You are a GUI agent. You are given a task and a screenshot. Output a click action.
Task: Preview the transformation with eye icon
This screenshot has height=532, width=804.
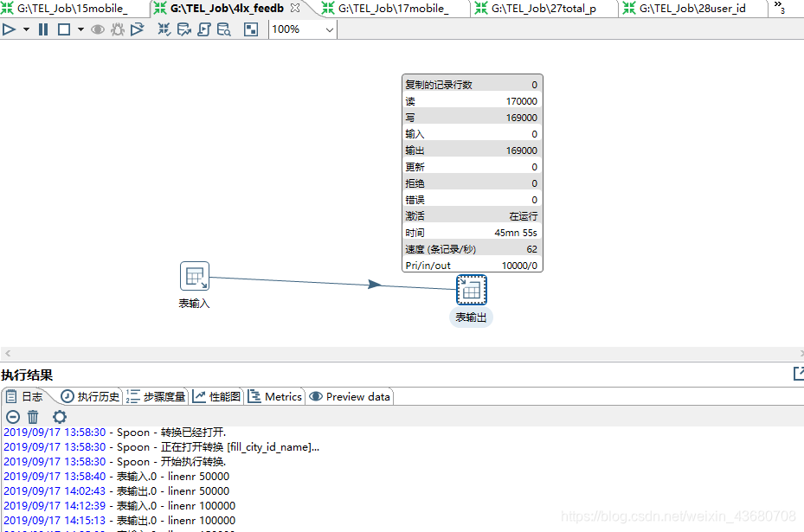point(98,29)
